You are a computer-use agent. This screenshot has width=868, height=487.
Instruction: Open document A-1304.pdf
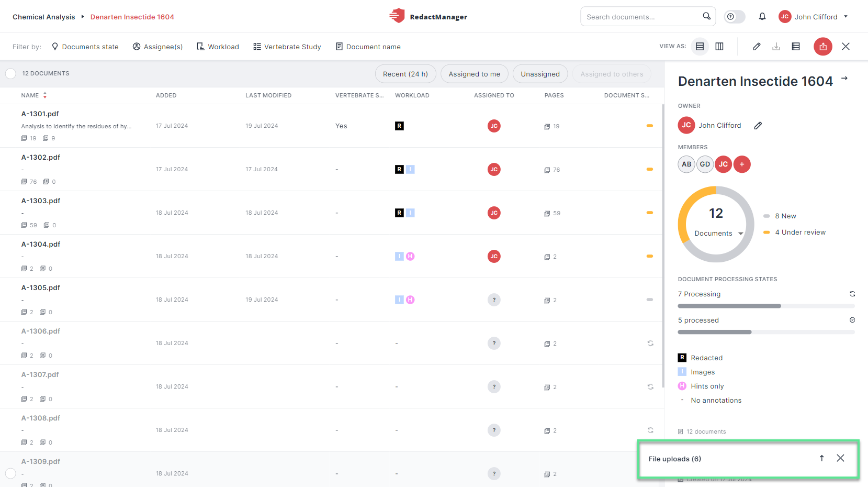pyautogui.click(x=41, y=244)
